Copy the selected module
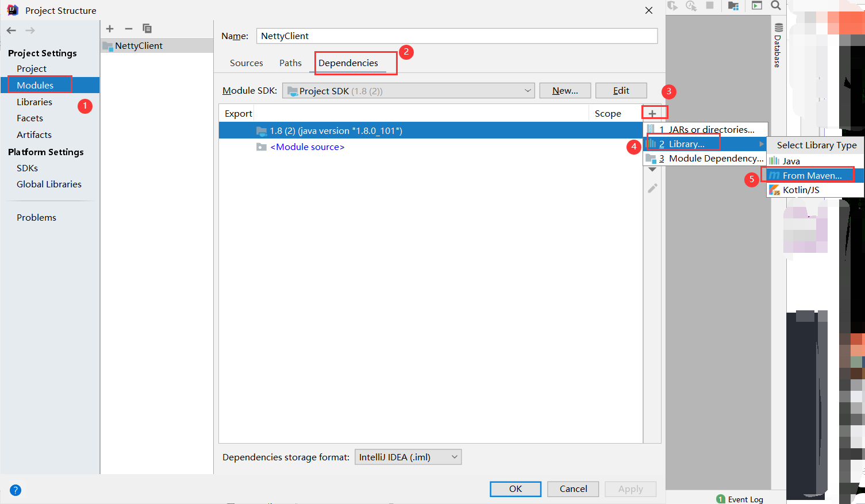865x504 pixels. coord(147,29)
